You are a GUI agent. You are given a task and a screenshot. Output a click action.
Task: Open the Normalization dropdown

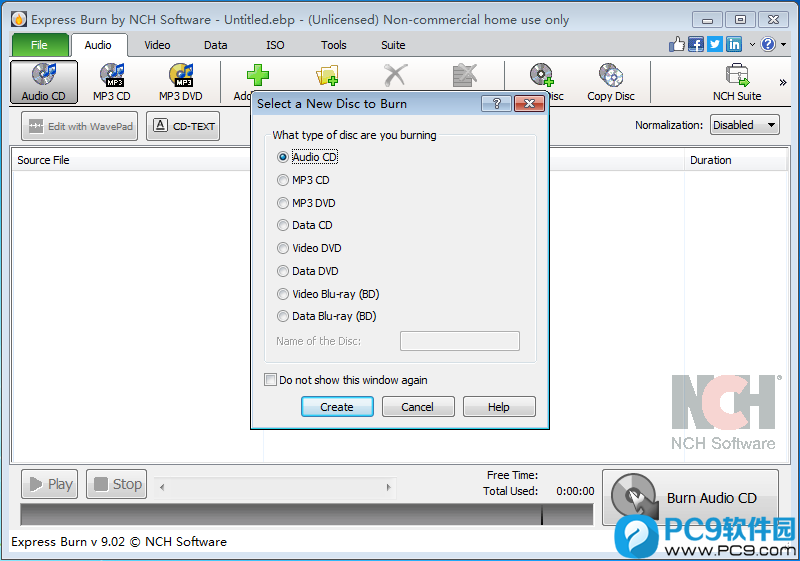point(744,125)
